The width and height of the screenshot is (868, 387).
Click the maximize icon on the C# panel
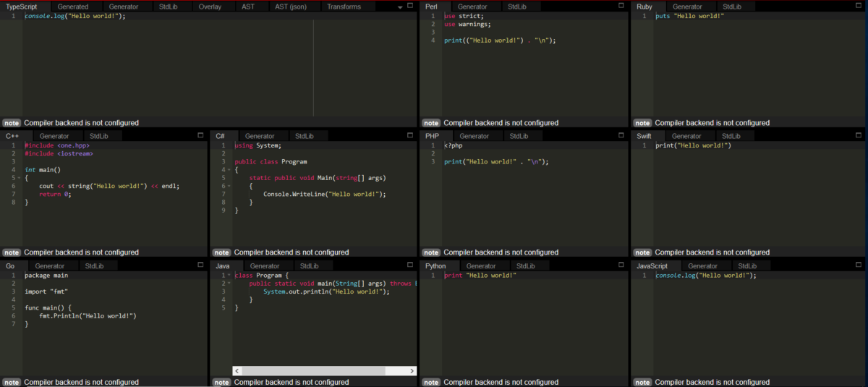[410, 135]
